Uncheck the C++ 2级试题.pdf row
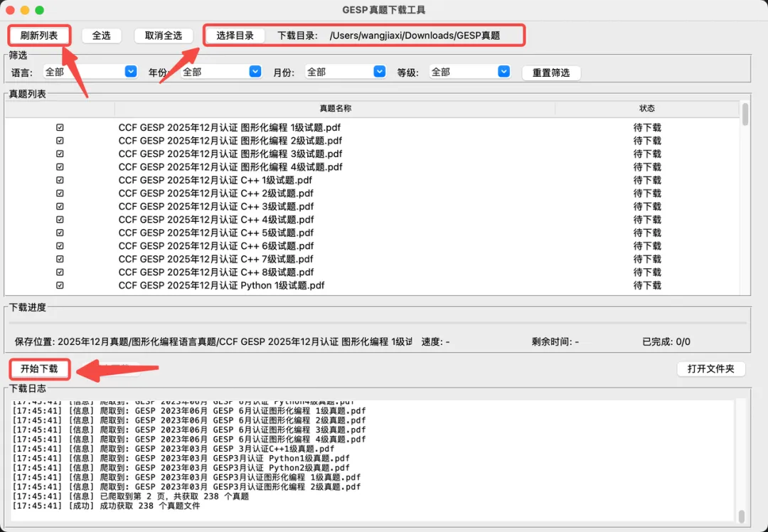768x532 pixels. (x=60, y=193)
